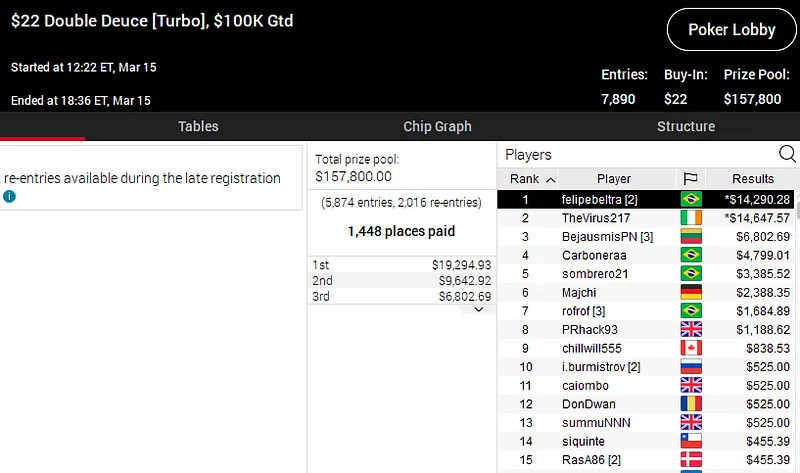Click the Romanian flag beside DonDwan

coord(690,404)
